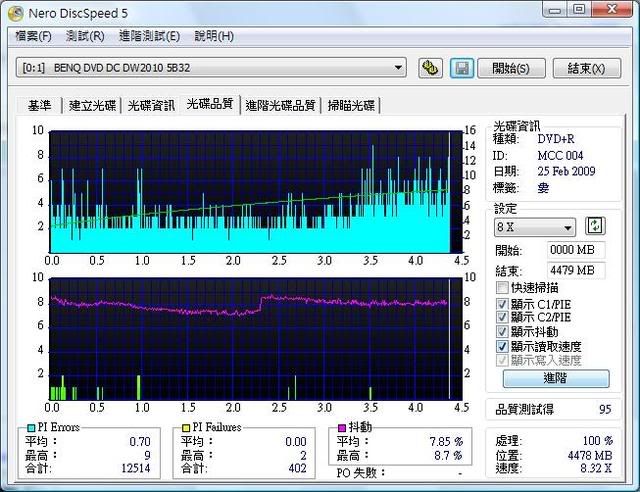
Task: Click the disc type text DVD+R
Action: click(556, 139)
